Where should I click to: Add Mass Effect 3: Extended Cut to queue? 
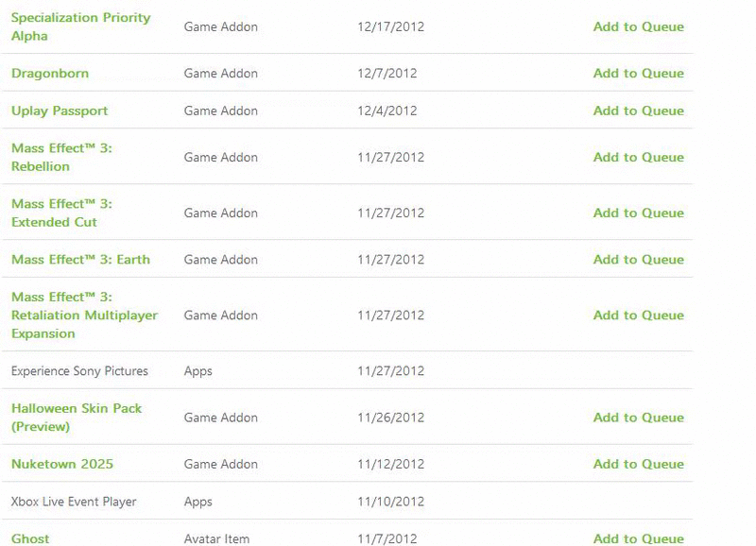click(x=639, y=213)
